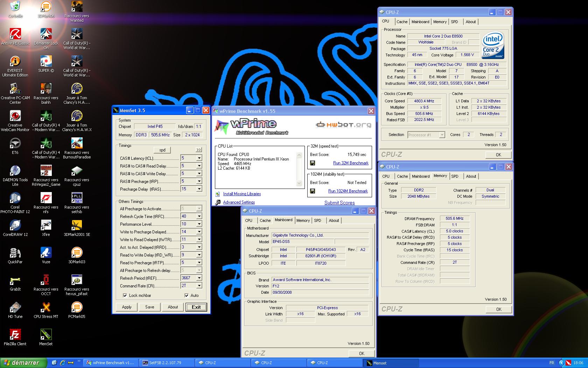Click OK in top CPU-Z CPU window
This screenshot has width=588, height=368.
pos(498,155)
